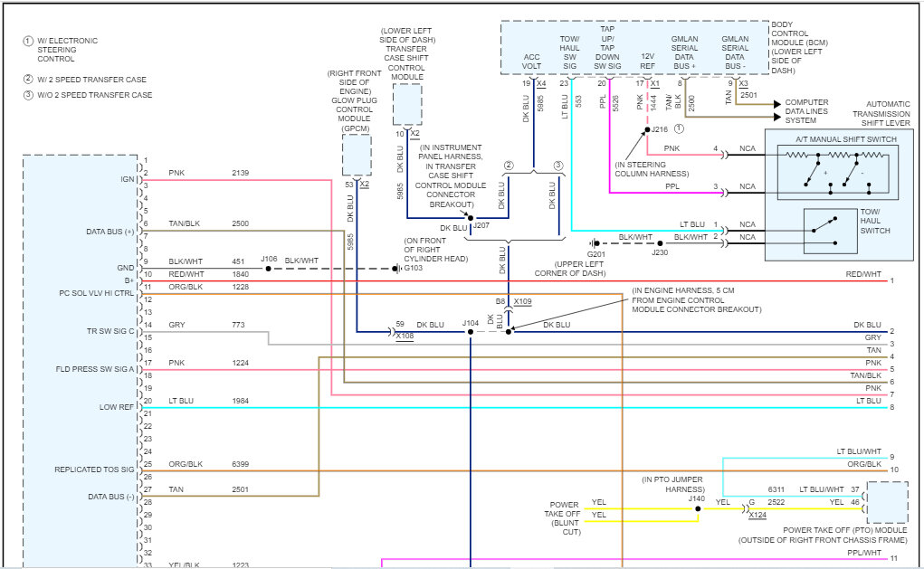Click the J104 splice label
Image resolution: width=924 pixels, height=569 pixels.
(471, 323)
